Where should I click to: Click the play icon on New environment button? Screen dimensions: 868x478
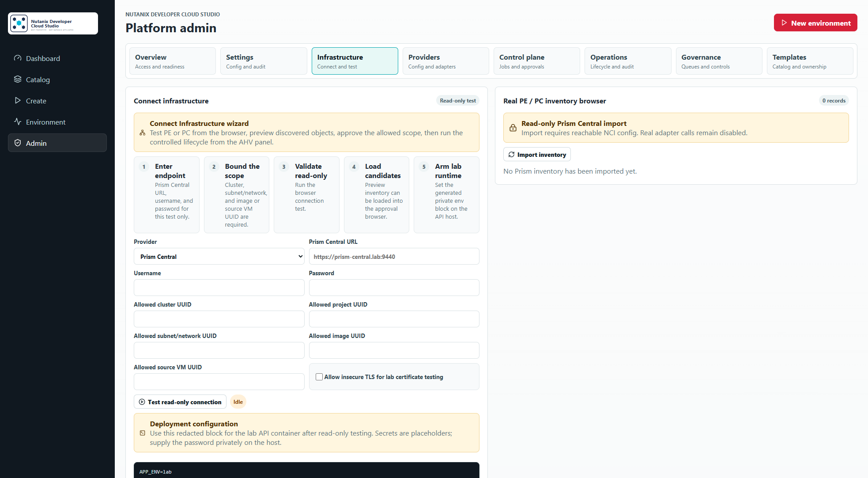784,23
